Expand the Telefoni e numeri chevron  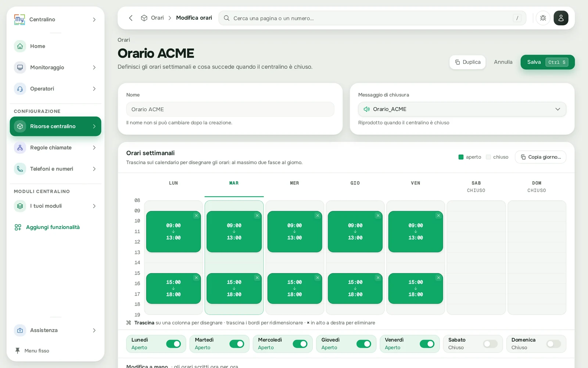pos(94,169)
